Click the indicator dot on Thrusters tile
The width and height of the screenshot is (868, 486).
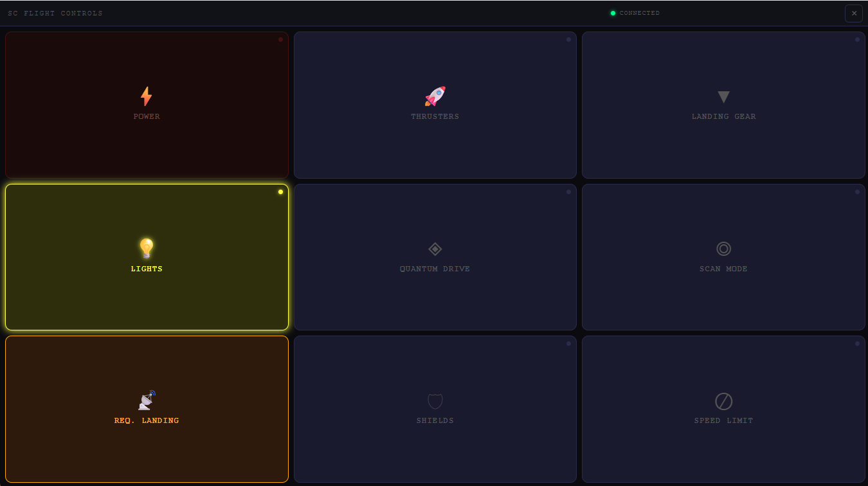(568, 39)
